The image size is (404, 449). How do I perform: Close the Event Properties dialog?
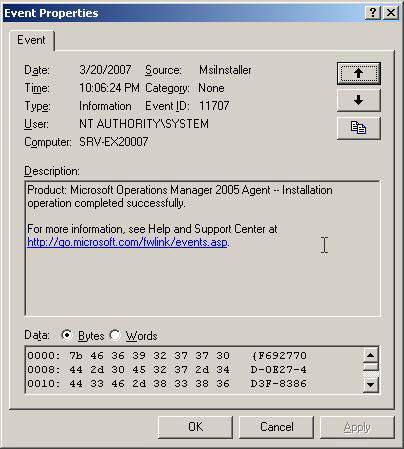pyautogui.click(x=391, y=13)
